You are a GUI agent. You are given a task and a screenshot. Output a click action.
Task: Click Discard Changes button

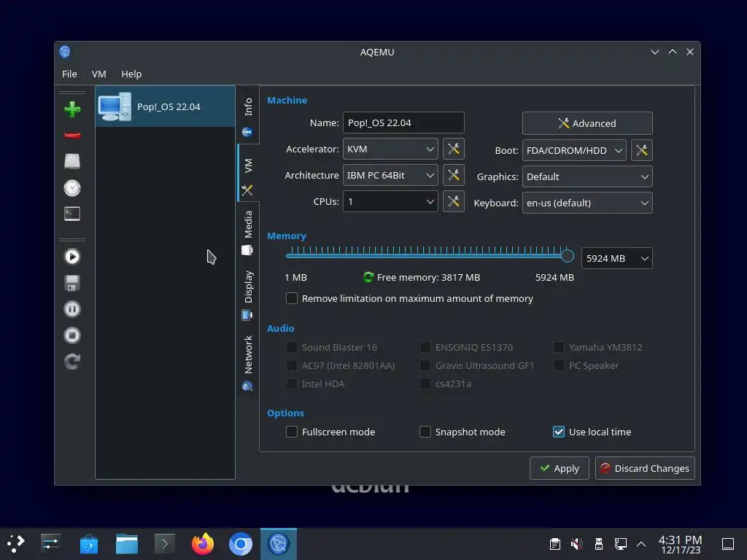tap(645, 468)
